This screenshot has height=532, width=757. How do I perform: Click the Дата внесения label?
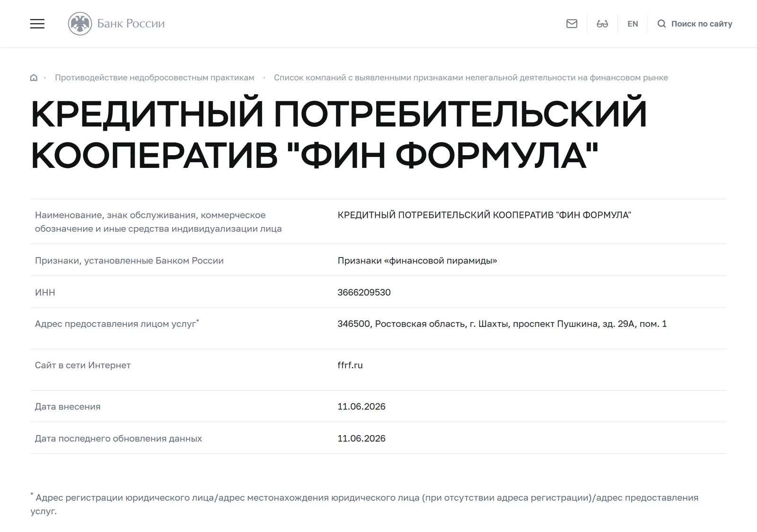[68, 407]
